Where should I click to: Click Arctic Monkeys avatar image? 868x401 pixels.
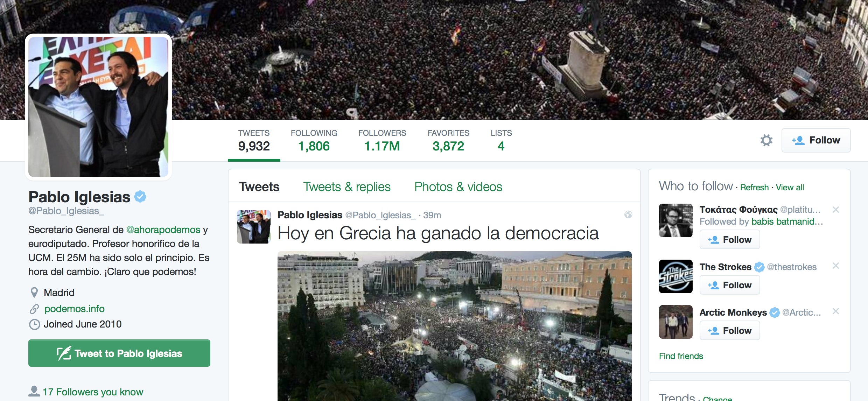675,322
